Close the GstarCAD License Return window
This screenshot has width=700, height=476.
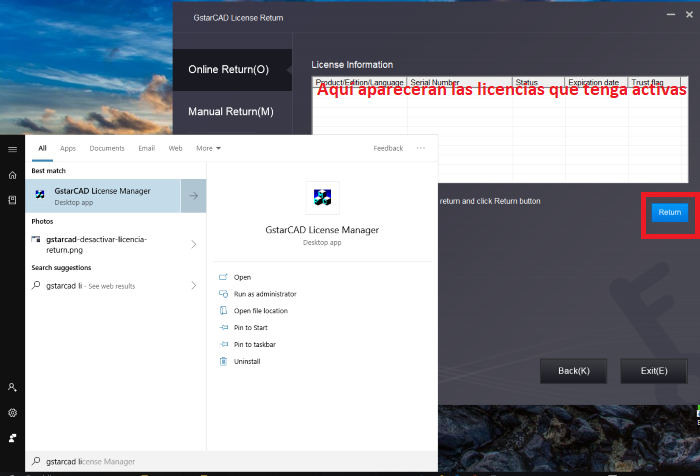689,15
